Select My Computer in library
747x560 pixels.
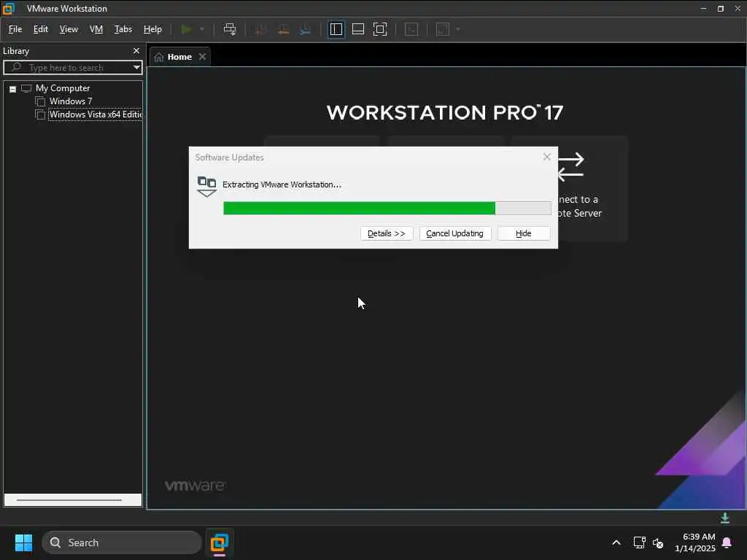pos(63,88)
